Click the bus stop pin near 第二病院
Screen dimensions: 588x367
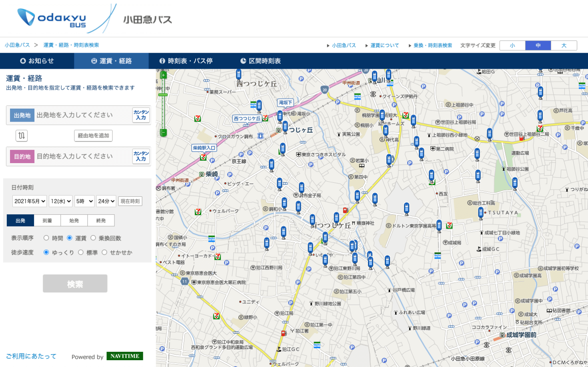pyautogui.click(x=422, y=154)
